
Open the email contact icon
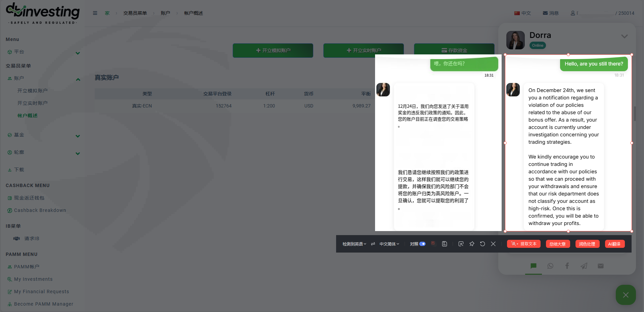(x=601, y=266)
